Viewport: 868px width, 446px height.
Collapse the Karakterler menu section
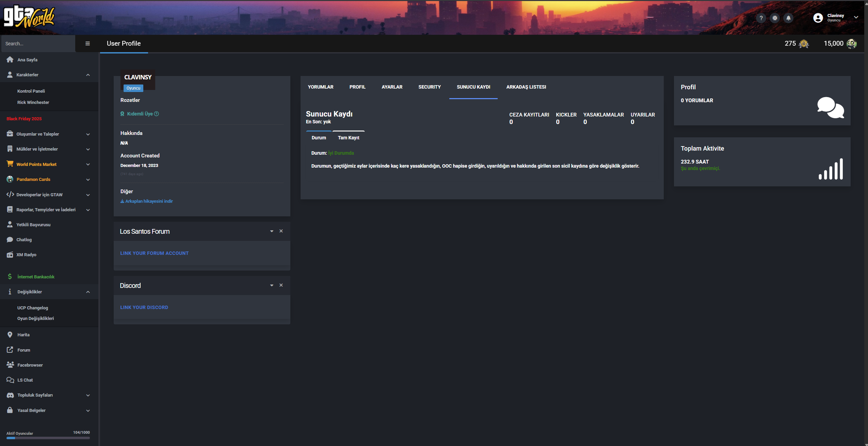click(88, 75)
